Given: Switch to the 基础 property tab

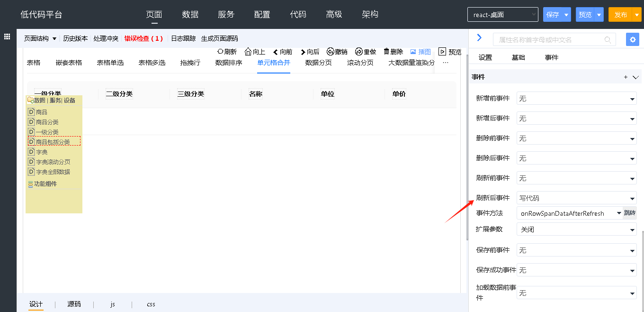Looking at the screenshot, I should [x=519, y=57].
